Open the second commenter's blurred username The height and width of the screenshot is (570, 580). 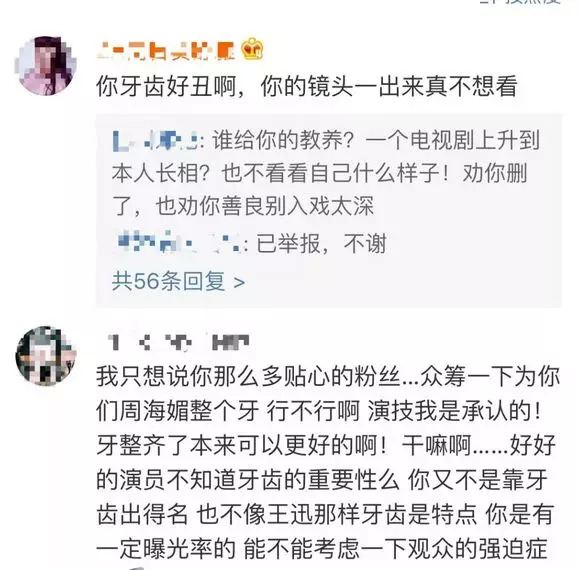click(178, 342)
